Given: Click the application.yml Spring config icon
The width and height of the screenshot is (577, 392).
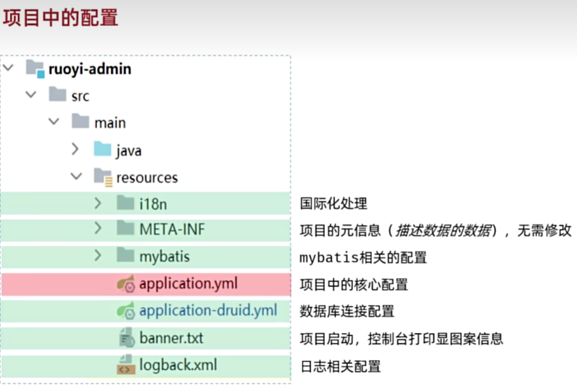Looking at the screenshot, I should [x=126, y=283].
